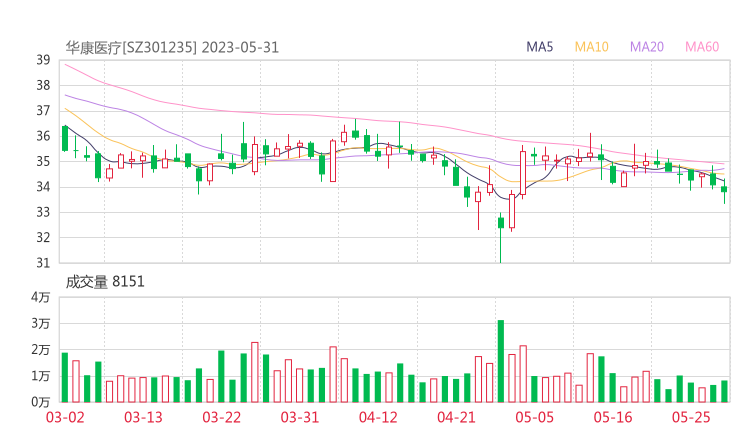Click the tallest green volume bar above 3万
This screenshot has width=740, height=440.
tap(501, 361)
